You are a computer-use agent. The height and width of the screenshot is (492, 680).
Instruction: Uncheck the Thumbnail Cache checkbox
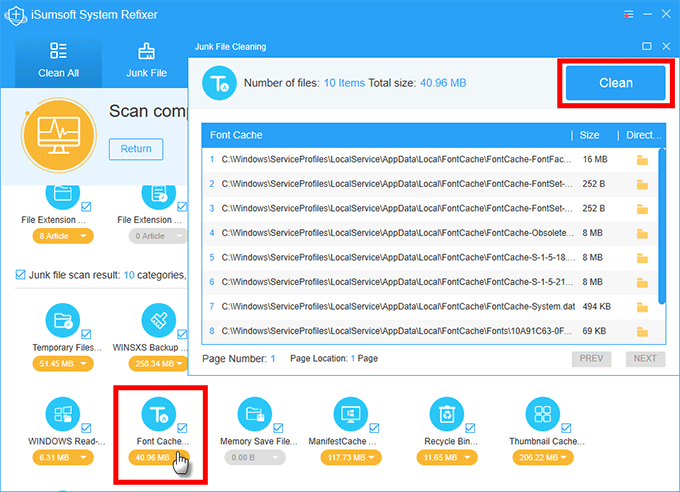pos(566,428)
